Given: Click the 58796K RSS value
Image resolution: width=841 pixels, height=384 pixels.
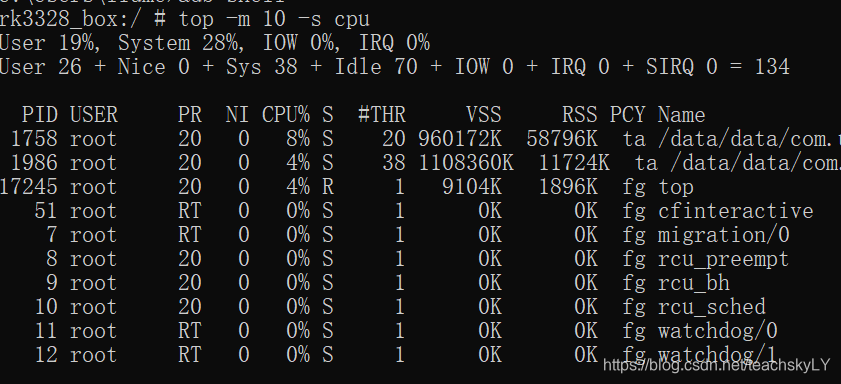Looking at the screenshot, I should [562, 139].
